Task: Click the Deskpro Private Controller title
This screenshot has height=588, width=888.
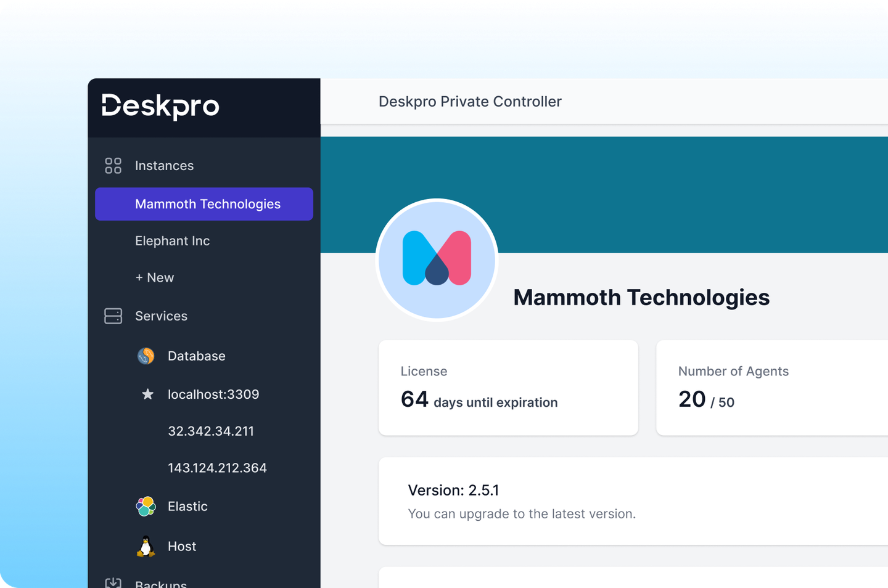Action: coord(470,102)
